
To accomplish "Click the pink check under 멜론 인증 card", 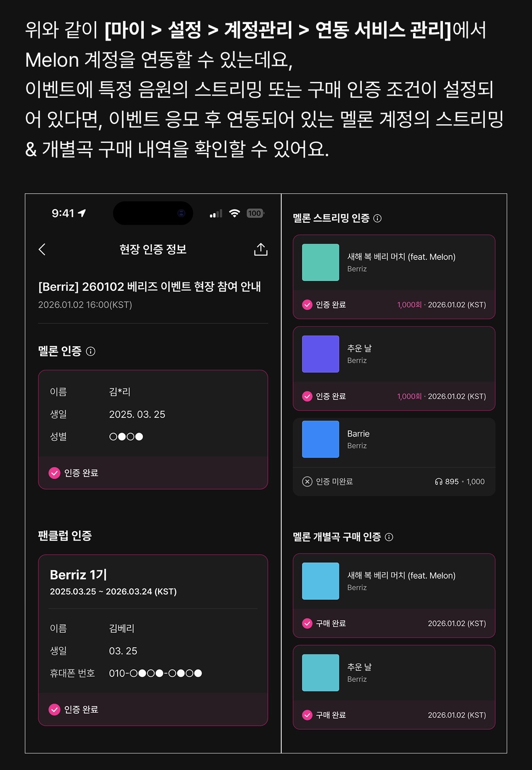I will pyautogui.click(x=54, y=473).
